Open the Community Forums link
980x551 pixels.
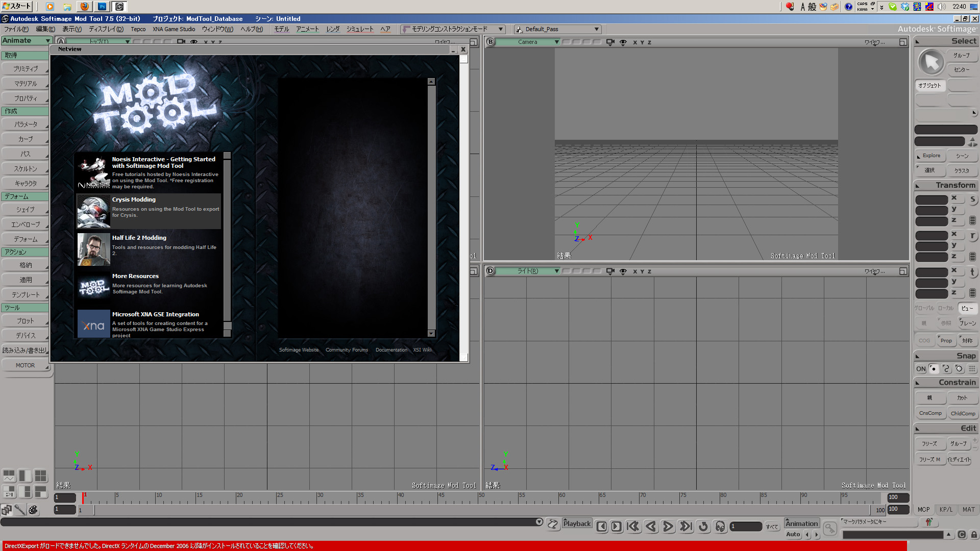[x=347, y=350]
